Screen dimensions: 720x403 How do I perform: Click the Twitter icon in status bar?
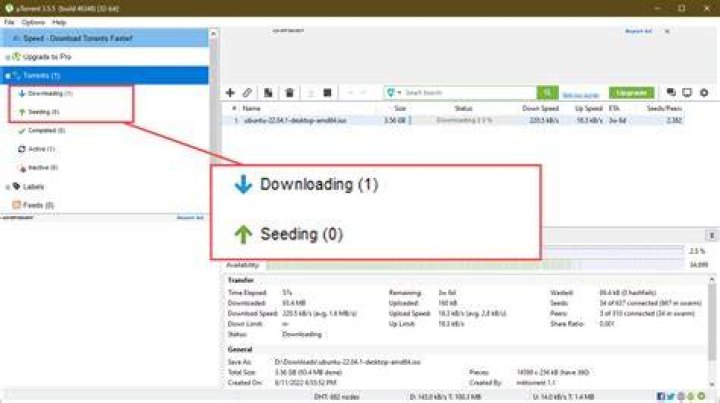point(671,396)
